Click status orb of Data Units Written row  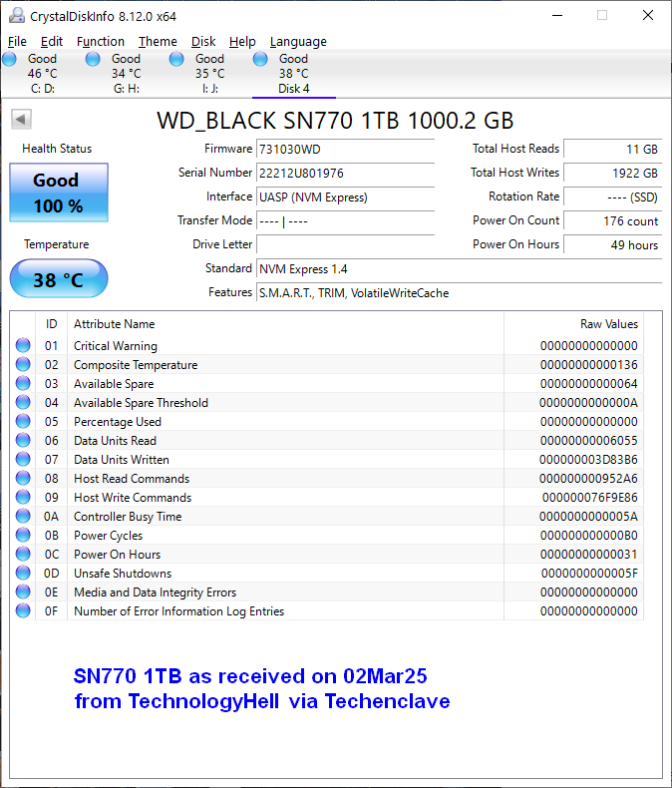(x=23, y=459)
